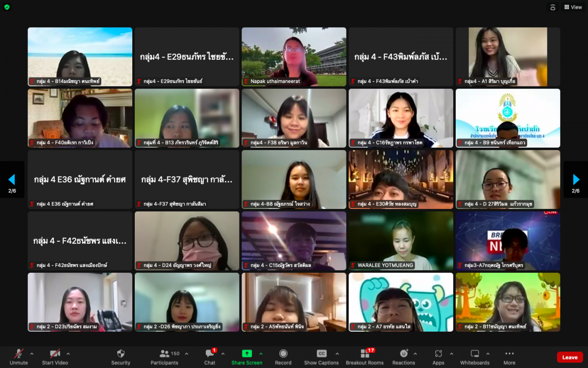Select the กลุ่ม 4-B8 participant video
This screenshot has width=588, height=368.
[294, 180]
